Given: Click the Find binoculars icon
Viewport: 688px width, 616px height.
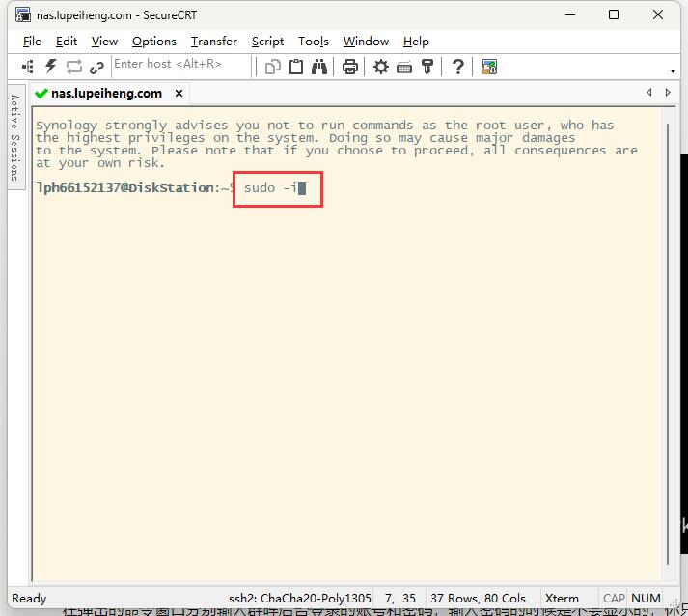Looking at the screenshot, I should [x=319, y=67].
